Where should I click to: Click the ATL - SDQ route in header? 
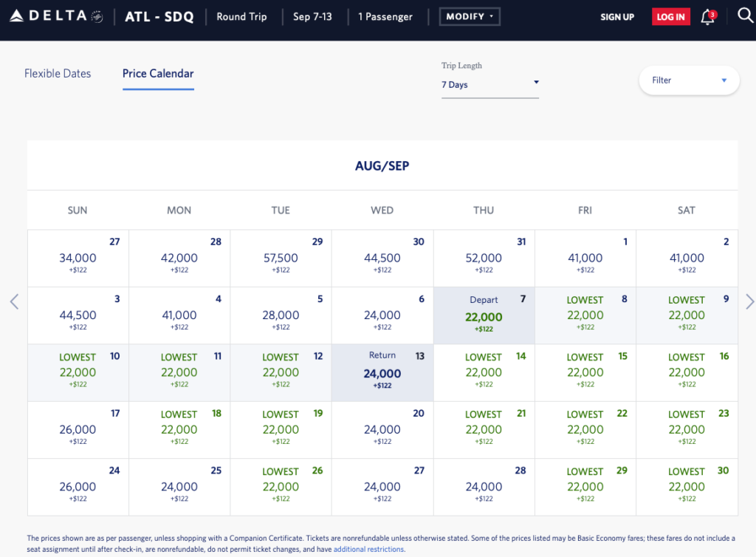(159, 17)
